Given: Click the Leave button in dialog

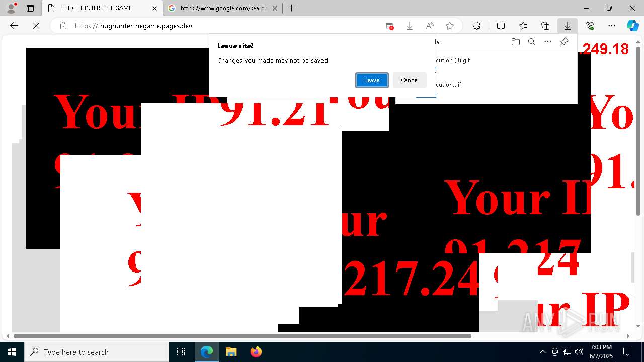Looking at the screenshot, I should [x=372, y=80].
